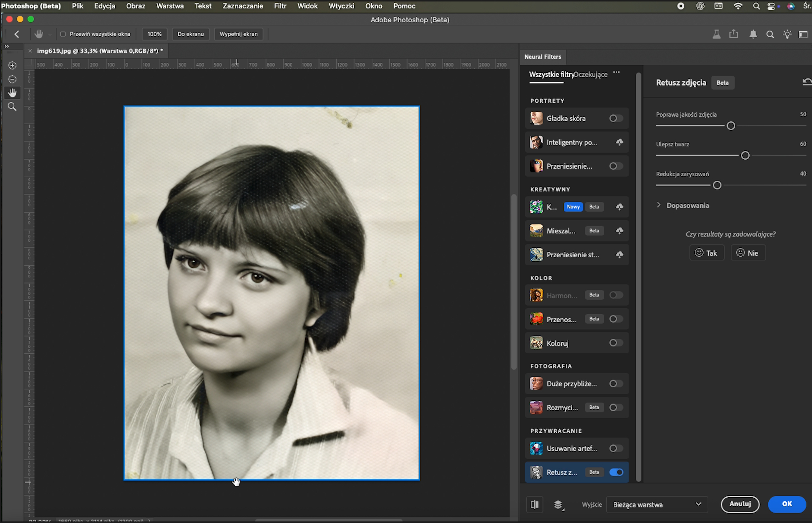Reset filter parameters with undo arrow icon

tap(807, 82)
